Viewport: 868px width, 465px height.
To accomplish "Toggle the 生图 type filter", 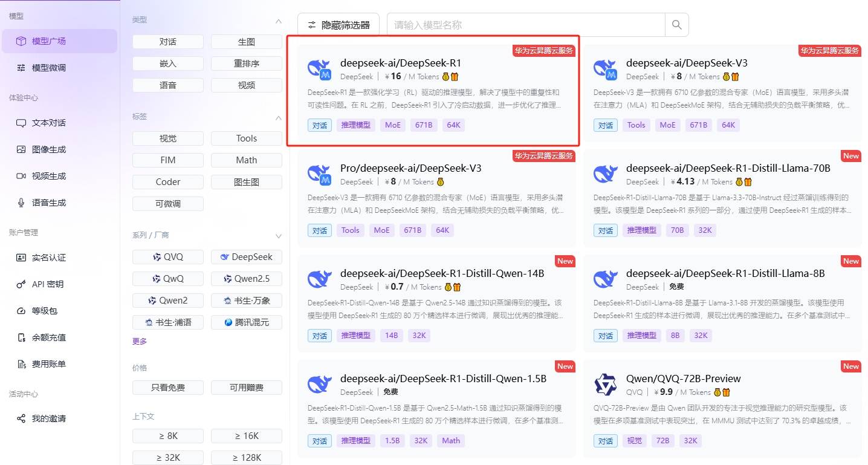I will click(x=247, y=42).
